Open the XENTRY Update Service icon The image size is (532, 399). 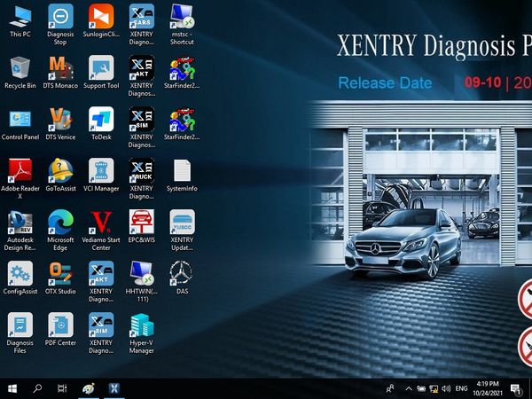click(182, 222)
